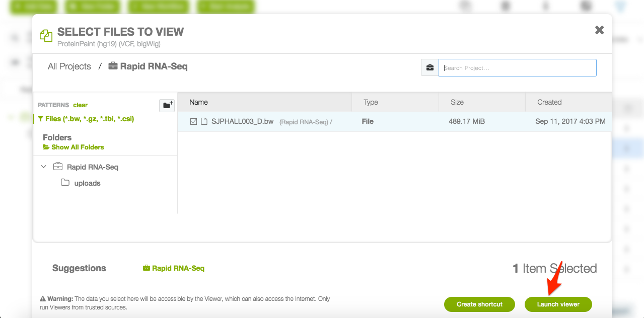Click the new folder icon button
The width and height of the screenshot is (644, 318).
pos(167,105)
